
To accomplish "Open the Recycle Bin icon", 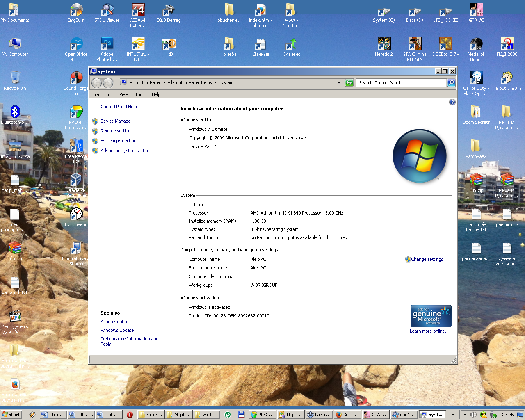I will pos(15,78).
